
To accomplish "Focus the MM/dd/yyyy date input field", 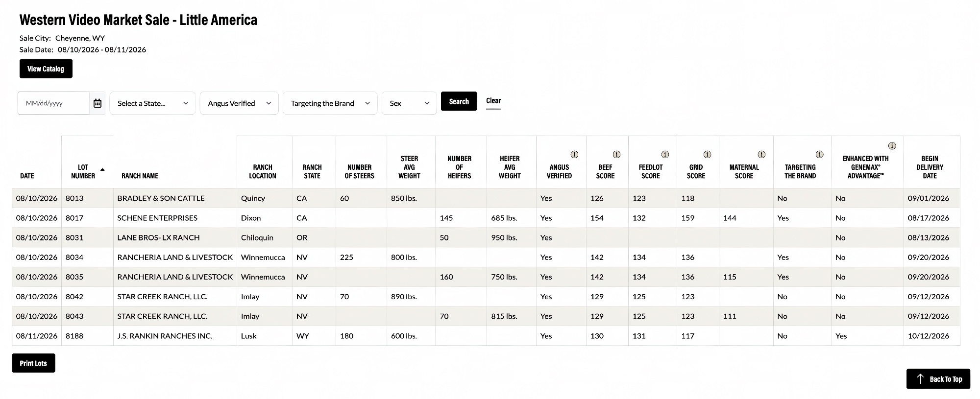I will [54, 103].
